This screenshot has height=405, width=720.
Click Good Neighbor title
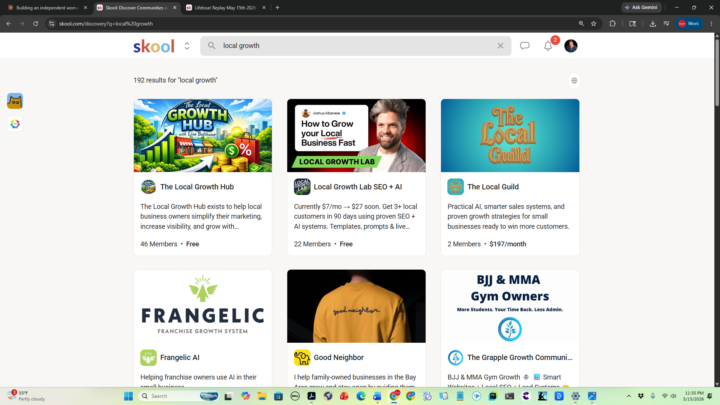click(x=338, y=357)
